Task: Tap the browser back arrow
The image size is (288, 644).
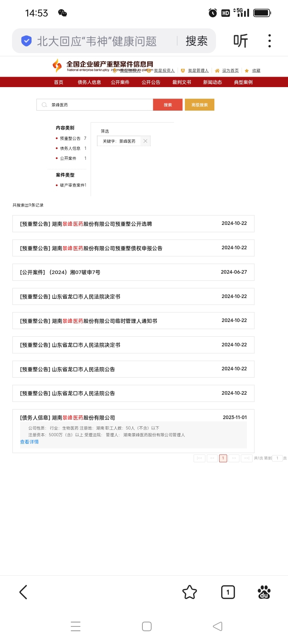Action: pos(23,592)
